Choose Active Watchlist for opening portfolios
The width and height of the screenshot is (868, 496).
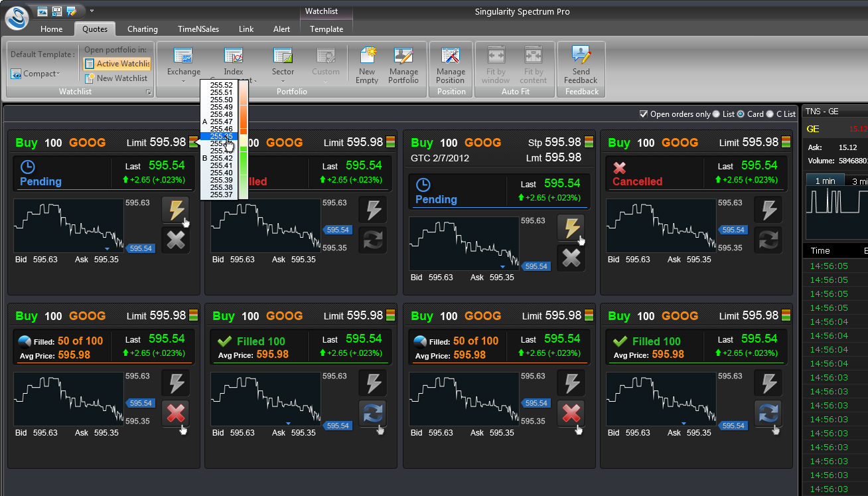click(x=117, y=64)
